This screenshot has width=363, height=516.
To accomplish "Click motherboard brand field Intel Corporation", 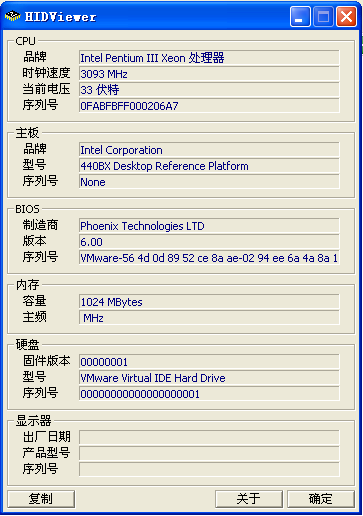I will (209, 150).
